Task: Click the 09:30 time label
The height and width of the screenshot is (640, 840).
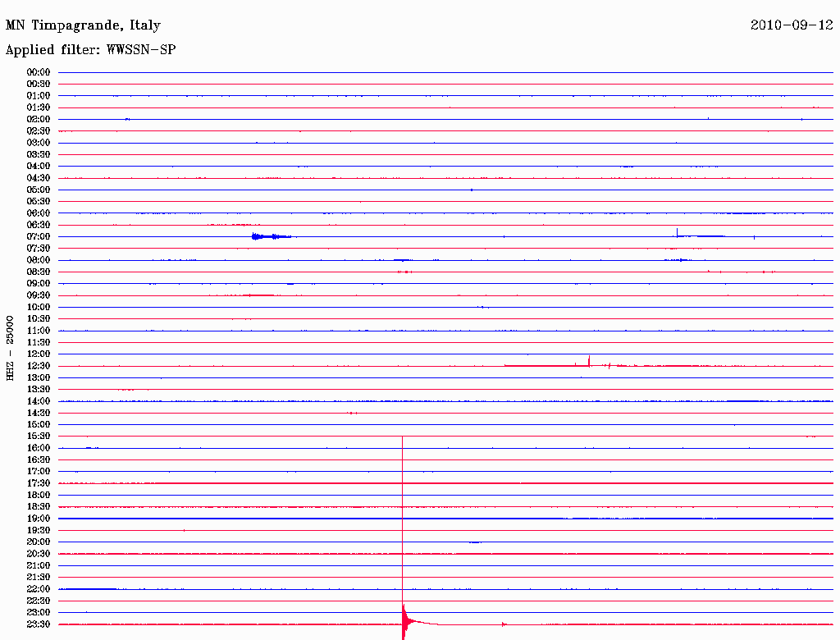Action: click(x=39, y=295)
